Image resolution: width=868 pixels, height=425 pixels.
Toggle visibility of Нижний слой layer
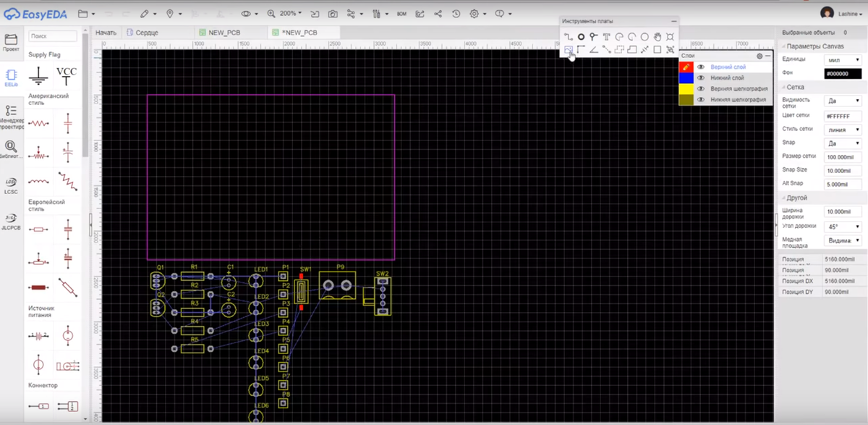700,77
